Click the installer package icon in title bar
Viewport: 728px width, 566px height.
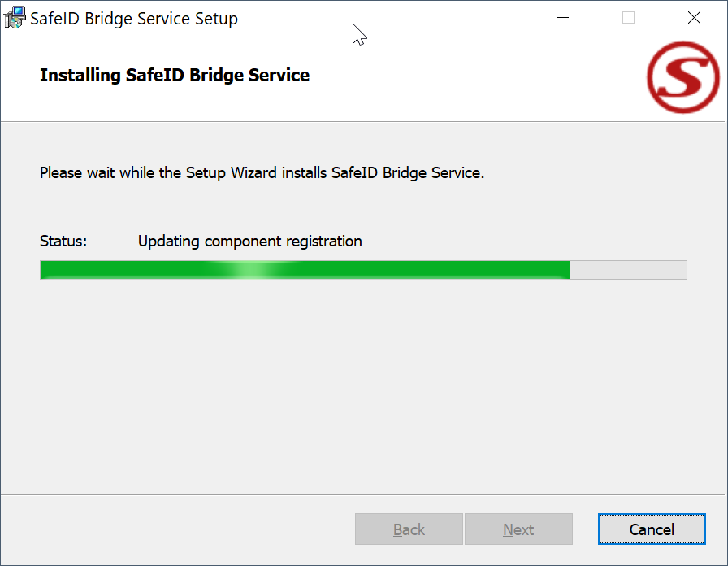point(15,18)
